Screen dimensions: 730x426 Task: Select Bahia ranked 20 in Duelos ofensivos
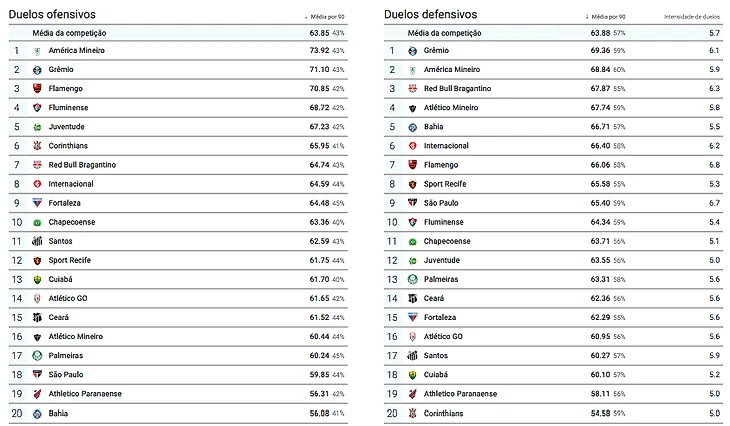pyautogui.click(x=178, y=413)
